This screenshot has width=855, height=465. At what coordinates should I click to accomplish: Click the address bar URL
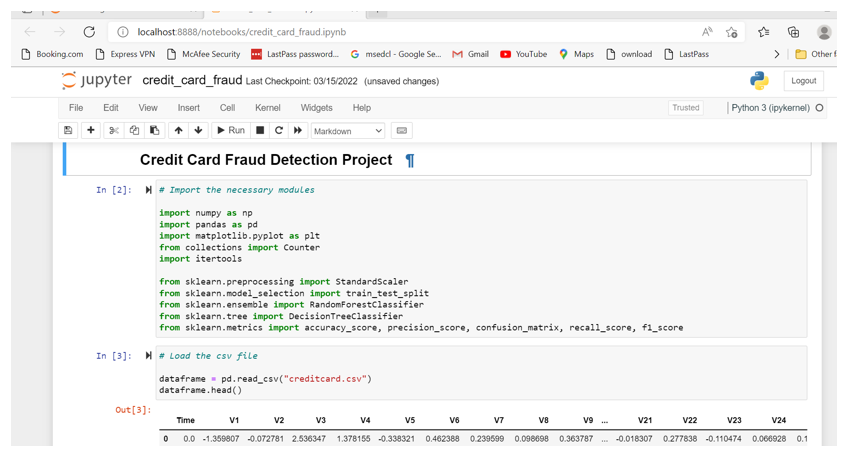pyautogui.click(x=242, y=32)
